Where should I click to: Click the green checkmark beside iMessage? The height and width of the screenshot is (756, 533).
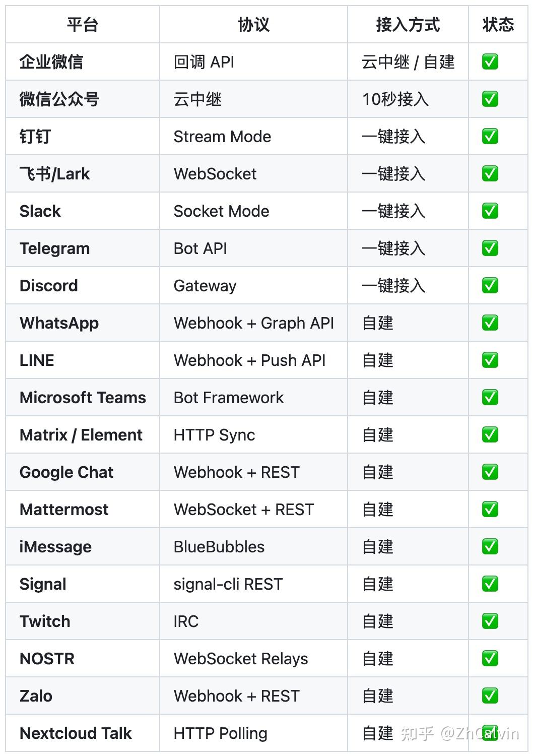490,547
